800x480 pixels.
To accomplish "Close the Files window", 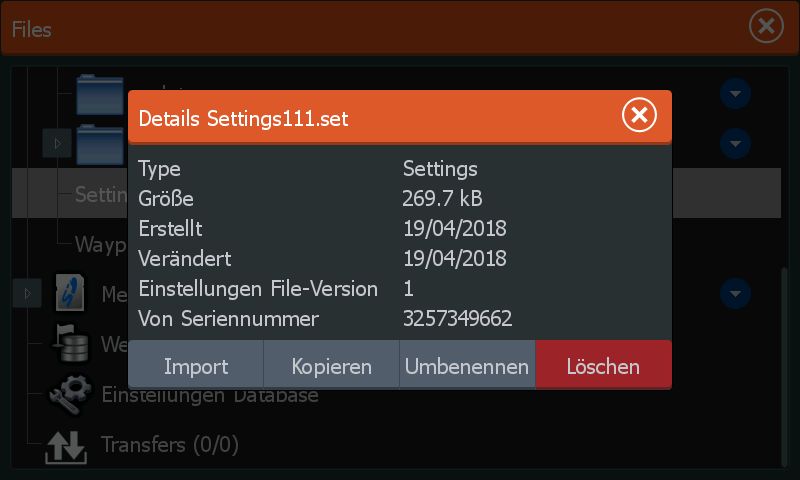I will tap(766, 26).
